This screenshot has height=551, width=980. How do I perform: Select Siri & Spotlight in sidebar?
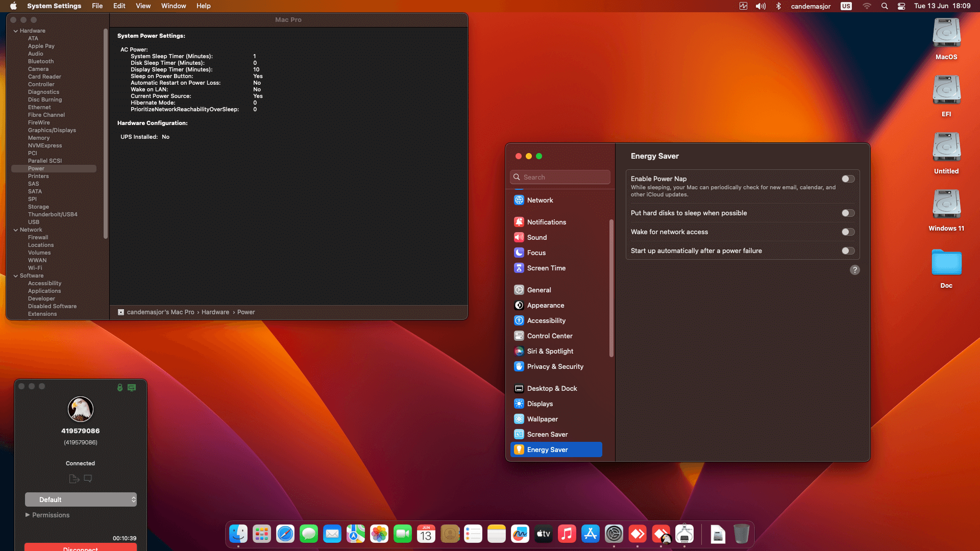550,351
